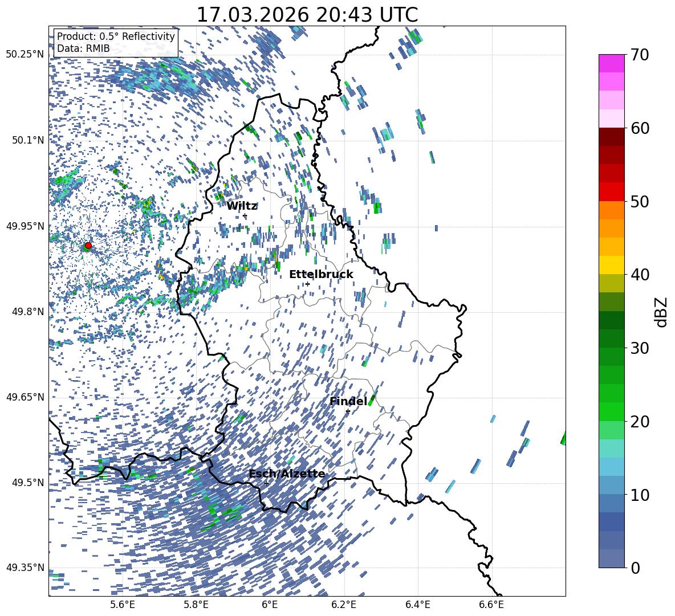Click the 20 value on the colorbar

pos(639,422)
